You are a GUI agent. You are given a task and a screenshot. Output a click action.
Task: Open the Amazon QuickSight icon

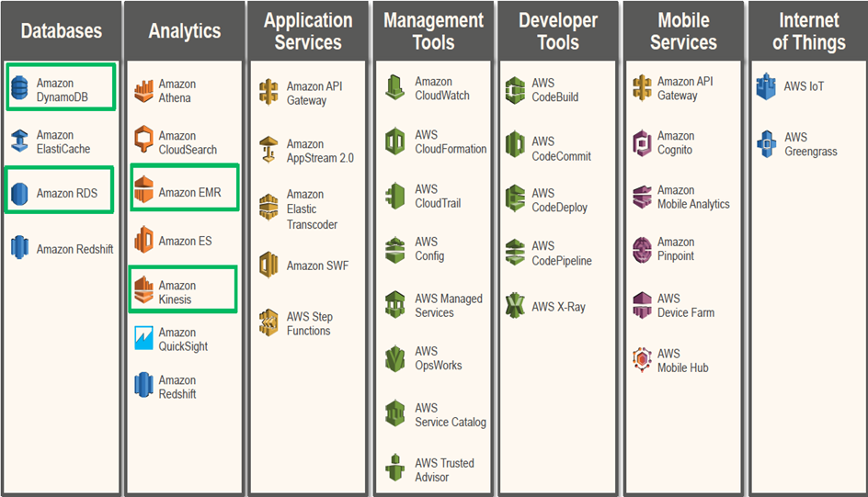pyautogui.click(x=143, y=339)
